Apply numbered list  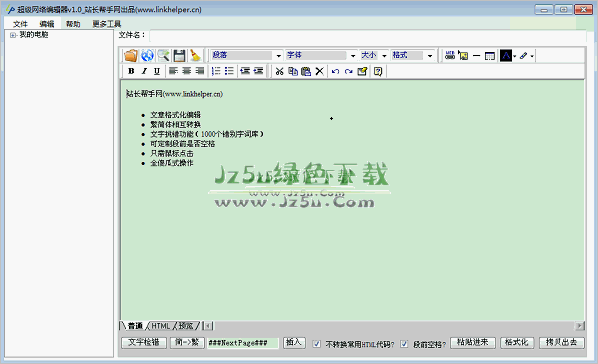(x=216, y=71)
